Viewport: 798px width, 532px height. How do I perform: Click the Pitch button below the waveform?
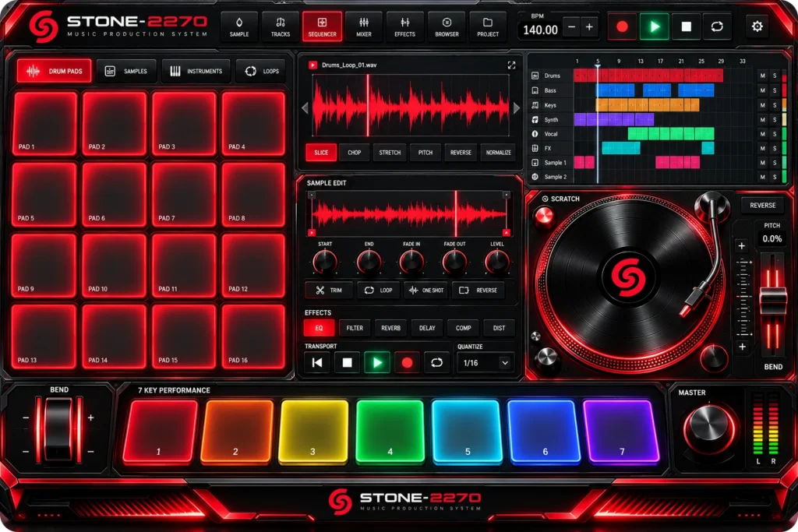click(425, 153)
